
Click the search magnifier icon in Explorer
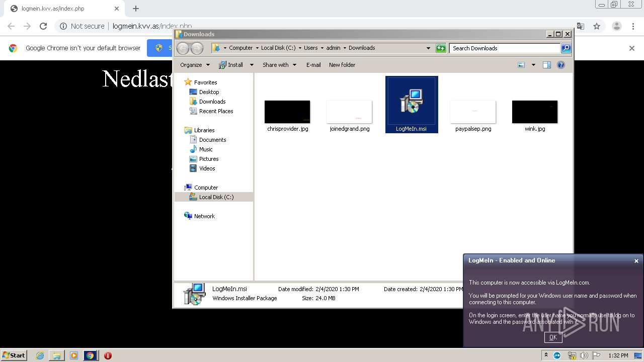click(x=566, y=48)
